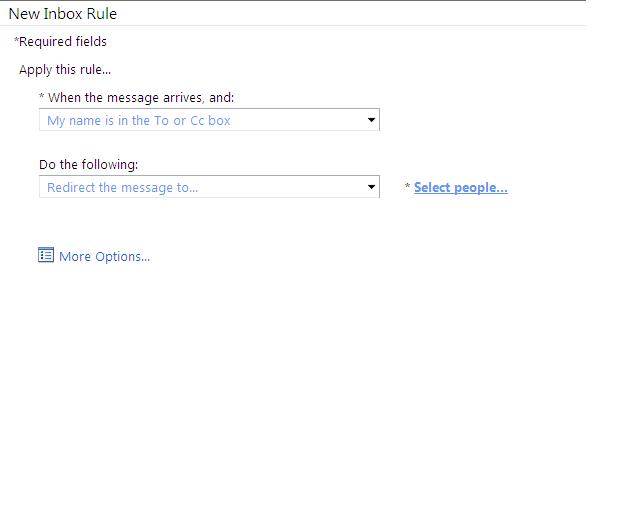Click the 'Apply this rule...' heading
The width and height of the screenshot is (640, 512).
(x=65, y=70)
